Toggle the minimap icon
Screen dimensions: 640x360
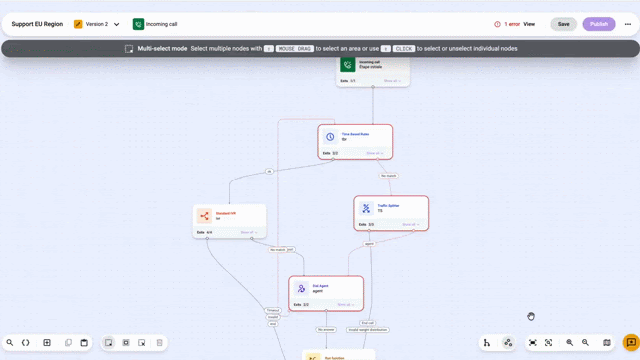[x=607, y=342]
